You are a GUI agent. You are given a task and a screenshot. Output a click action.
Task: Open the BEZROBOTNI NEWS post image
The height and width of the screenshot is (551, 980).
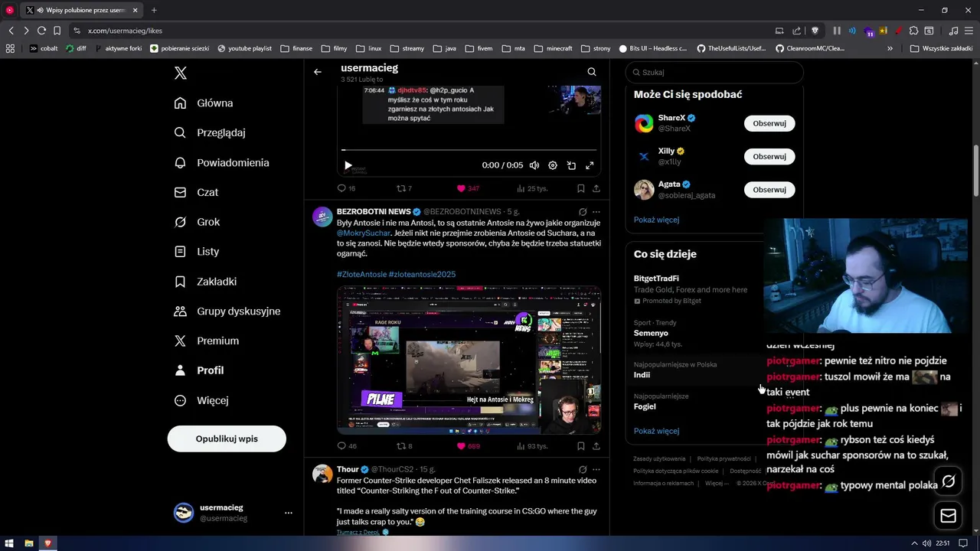click(469, 360)
